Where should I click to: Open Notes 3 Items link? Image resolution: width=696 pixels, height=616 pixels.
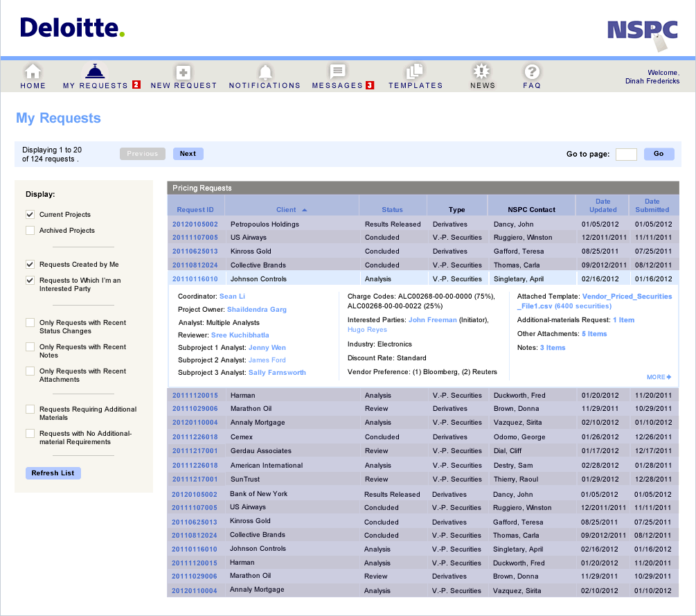(553, 348)
